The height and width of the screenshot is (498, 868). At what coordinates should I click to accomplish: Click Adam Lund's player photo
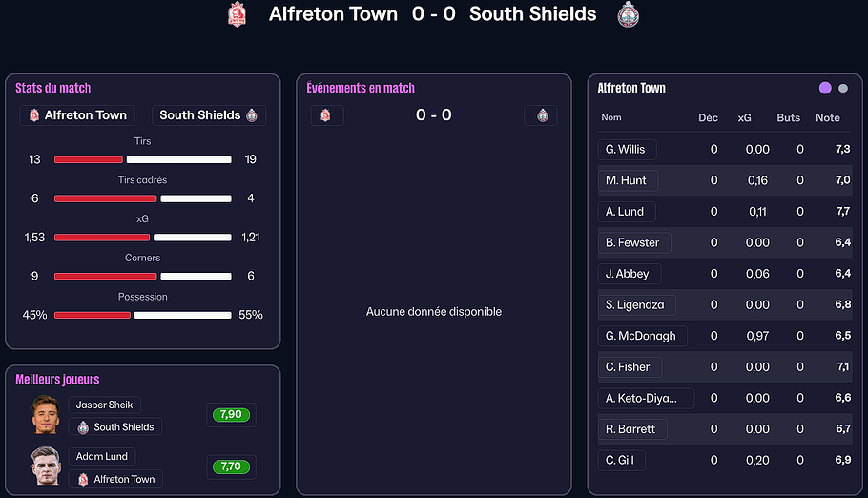pos(45,467)
